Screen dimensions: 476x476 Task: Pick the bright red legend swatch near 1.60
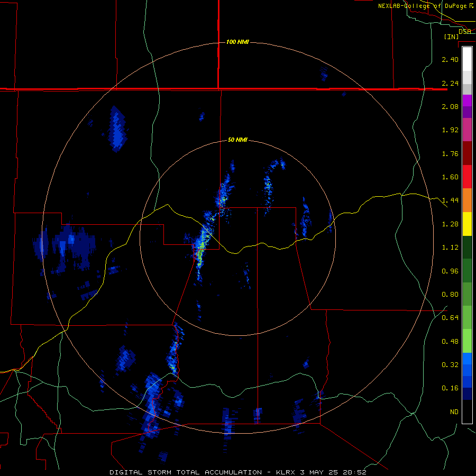[467, 177]
